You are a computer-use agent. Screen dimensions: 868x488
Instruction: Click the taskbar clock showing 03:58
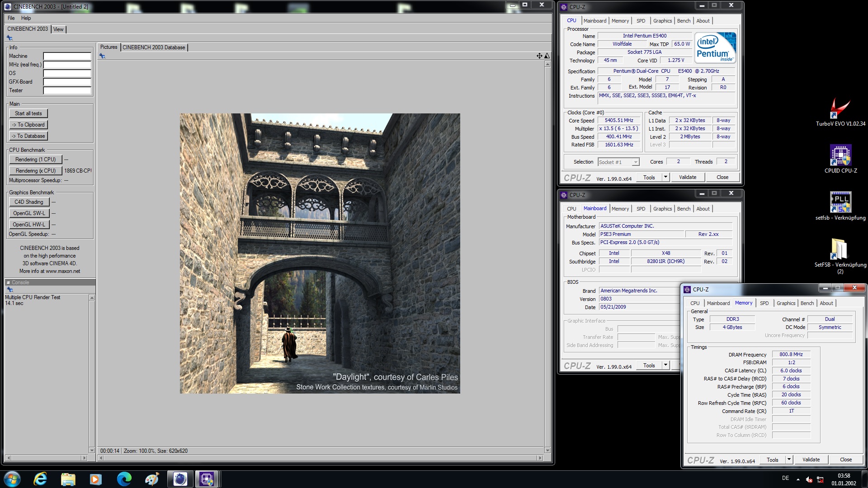[x=844, y=475]
